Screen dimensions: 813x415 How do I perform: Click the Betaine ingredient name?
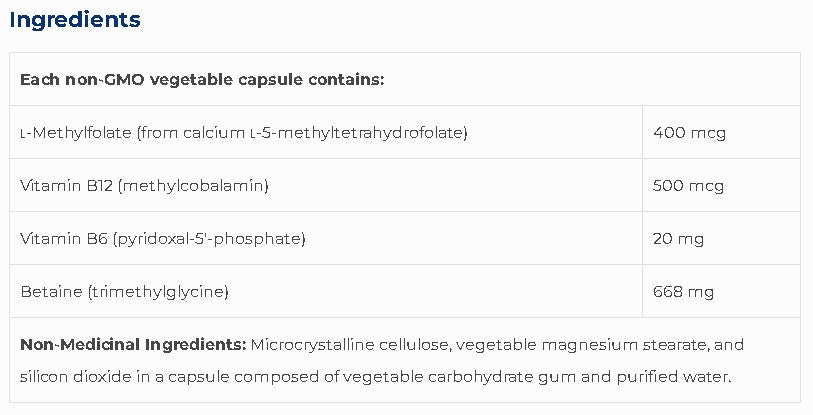[48, 291]
